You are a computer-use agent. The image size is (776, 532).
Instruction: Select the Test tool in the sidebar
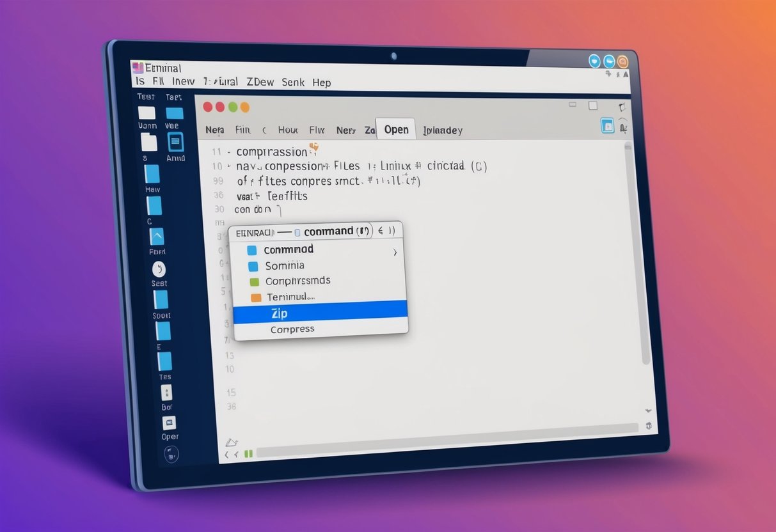pyautogui.click(x=145, y=97)
